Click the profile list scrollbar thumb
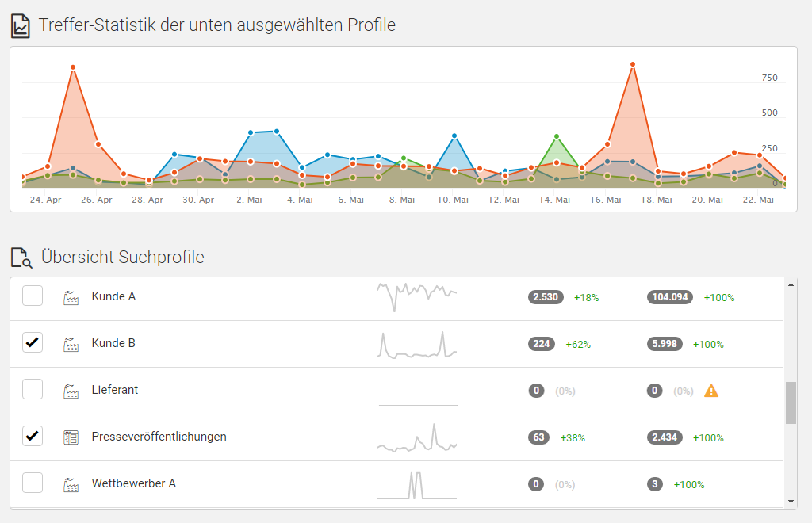This screenshot has width=812, height=523. (790, 403)
